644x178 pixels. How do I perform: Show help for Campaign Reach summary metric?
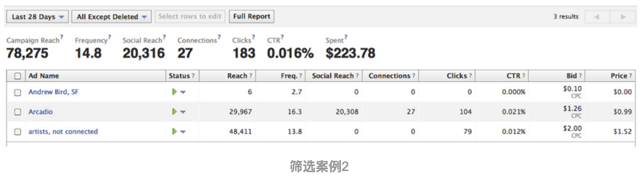[62, 37]
